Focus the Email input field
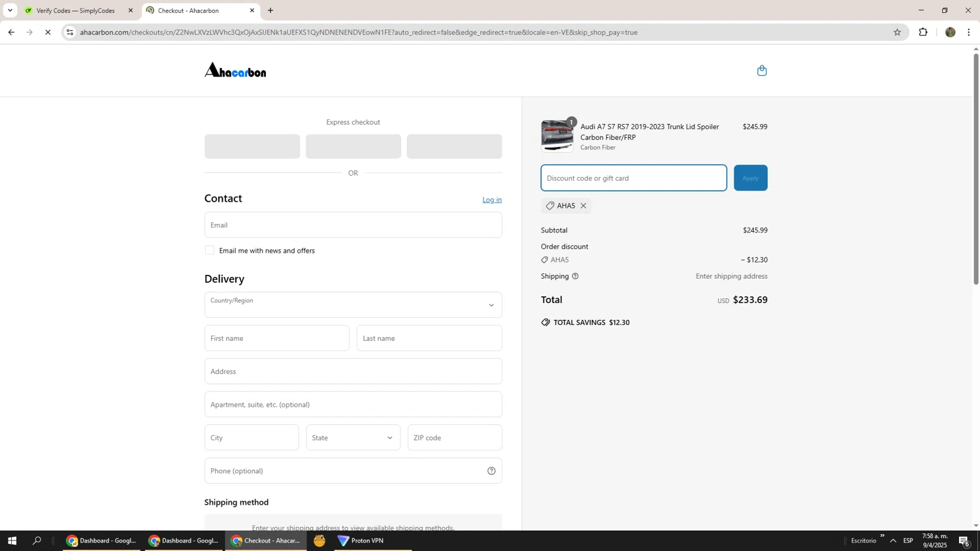 tap(353, 225)
